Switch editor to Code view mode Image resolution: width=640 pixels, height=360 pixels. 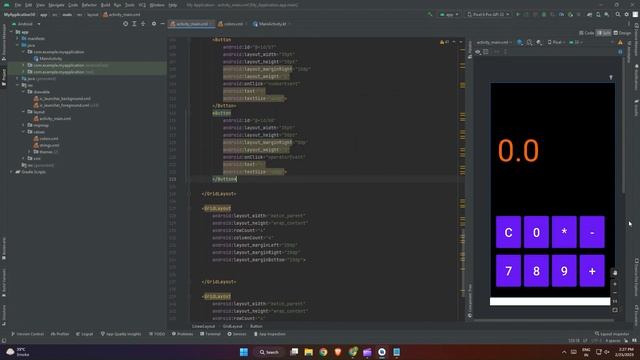[586, 33]
